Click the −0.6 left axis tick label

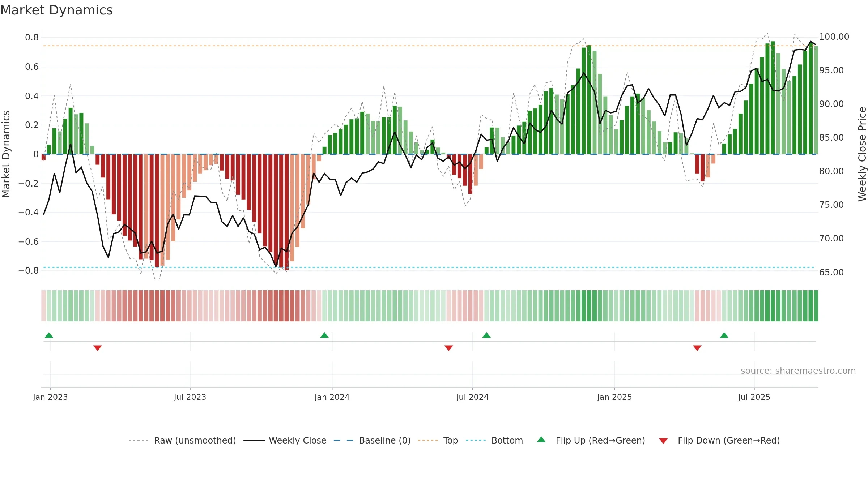tap(29, 241)
